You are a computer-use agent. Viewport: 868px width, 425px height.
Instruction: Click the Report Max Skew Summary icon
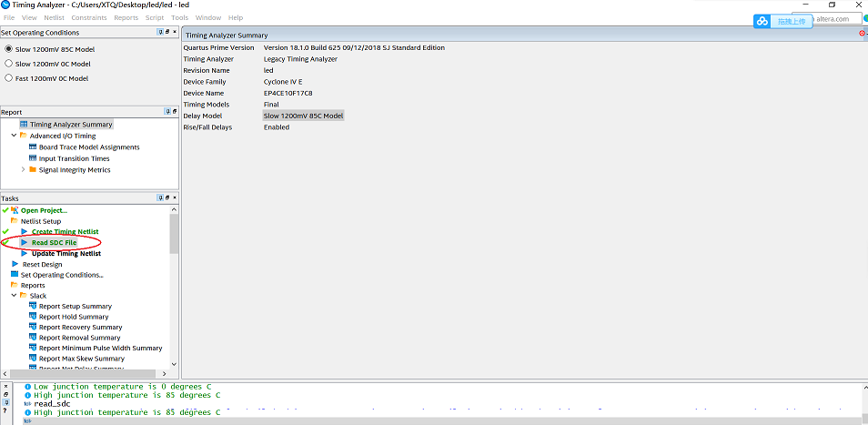pos(33,359)
